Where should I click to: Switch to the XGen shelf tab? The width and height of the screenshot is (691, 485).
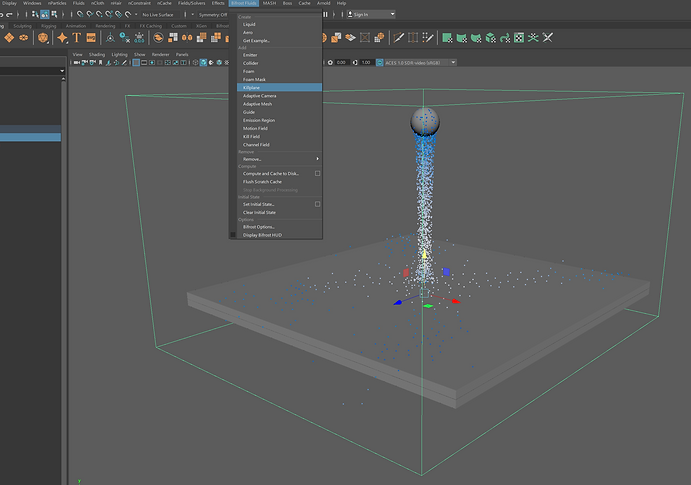point(201,26)
